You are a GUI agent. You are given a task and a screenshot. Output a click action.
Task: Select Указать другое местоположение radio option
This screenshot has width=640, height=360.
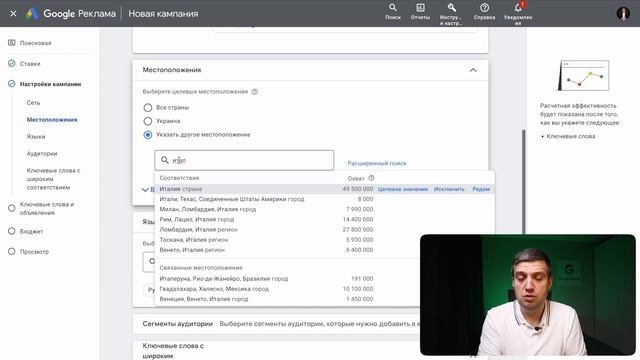pyautogui.click(x=148, y=135)
